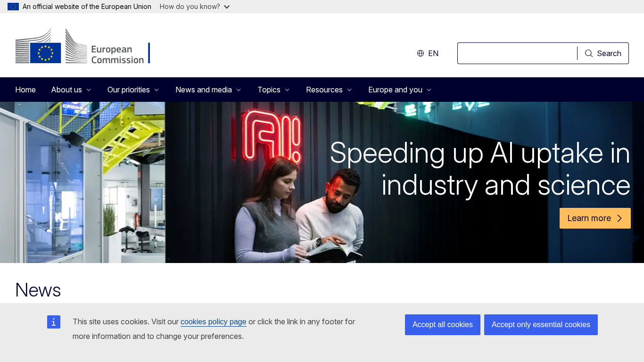Click the magnifying glass search icon
This screenshot has width=644, height=362.
point(589,53)
